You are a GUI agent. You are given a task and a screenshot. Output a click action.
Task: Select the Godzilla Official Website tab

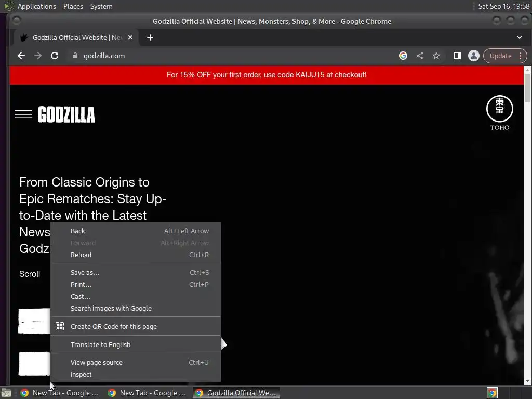(76, 37)
